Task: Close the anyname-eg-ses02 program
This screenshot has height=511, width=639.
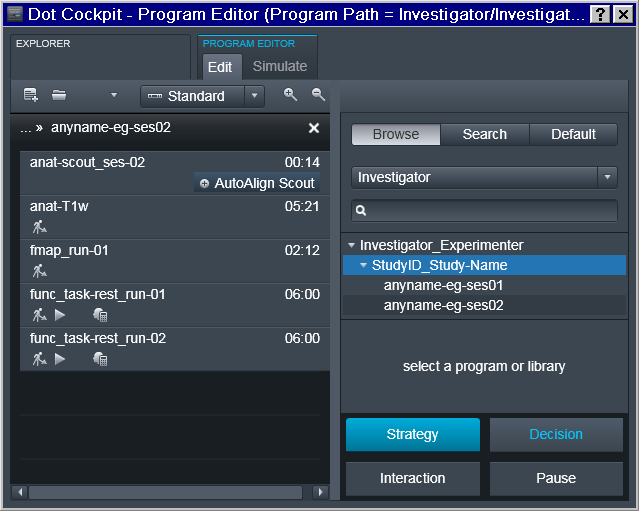Action: 314,128
